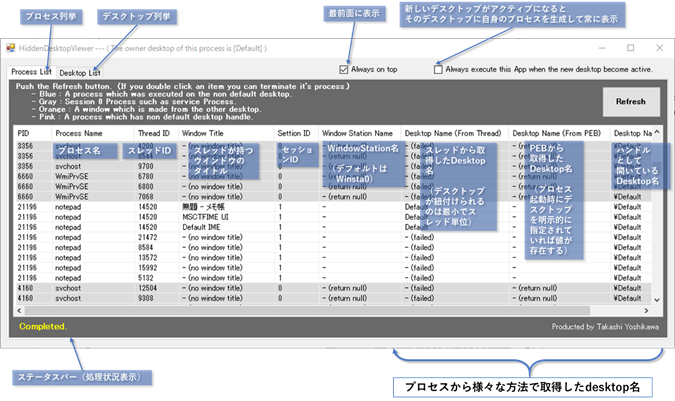The width and height of the screenshot is (675, 401).
Task: Sort by the Thread ID column header
Action: pyautogui.click(x=155, y=132)
